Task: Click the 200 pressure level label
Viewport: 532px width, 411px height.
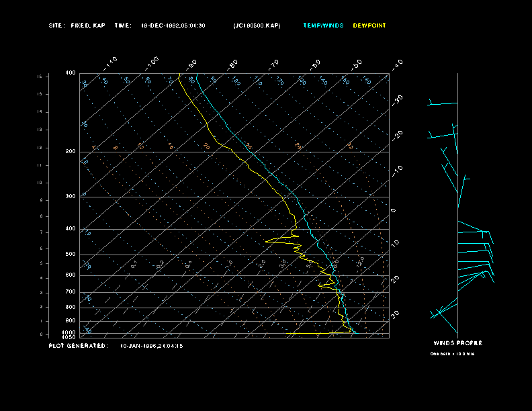Action: 71,152
